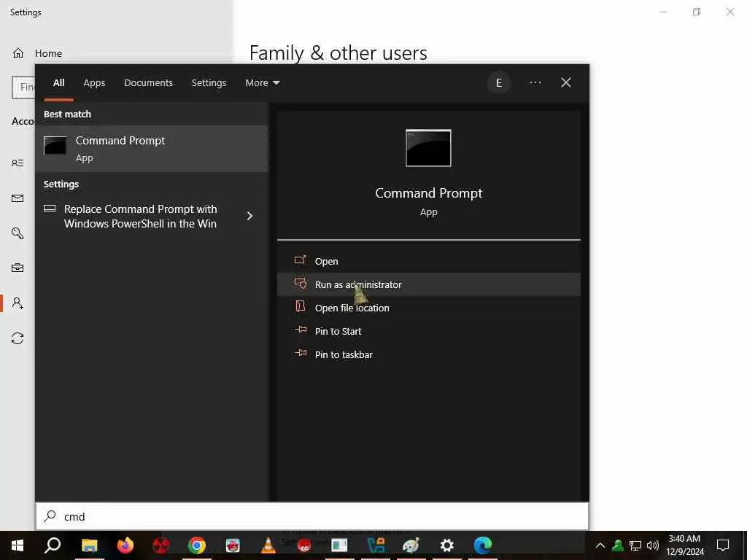Open Sign-in options key icon in Settings
Screen dimensions: 747x560
[x=18, y=233]
